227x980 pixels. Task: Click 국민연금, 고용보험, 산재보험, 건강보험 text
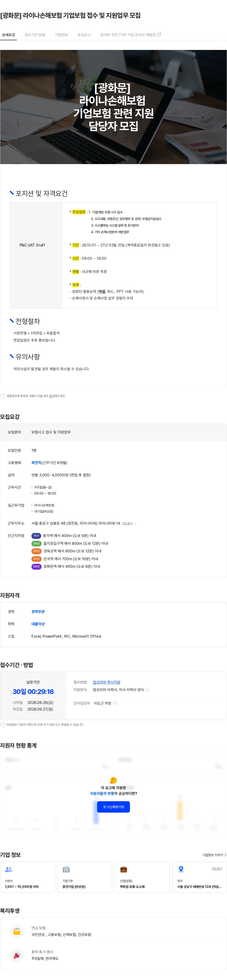[x=61, y=934]
